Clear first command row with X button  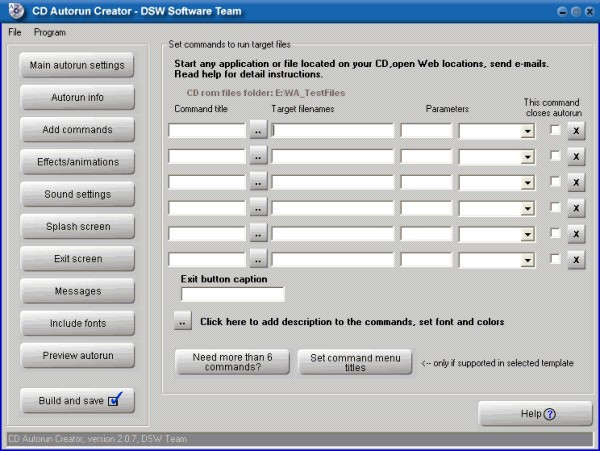tap(576, 131)
